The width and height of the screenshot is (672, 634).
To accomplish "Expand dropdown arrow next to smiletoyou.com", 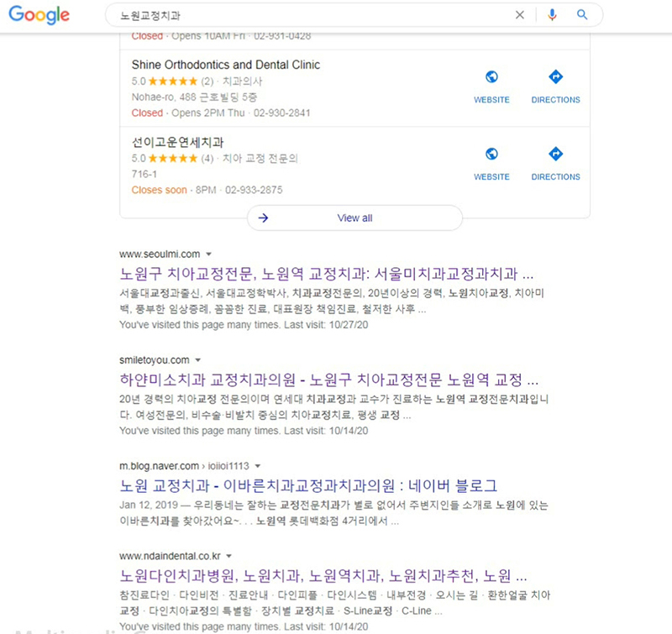I will coord(198,360).
